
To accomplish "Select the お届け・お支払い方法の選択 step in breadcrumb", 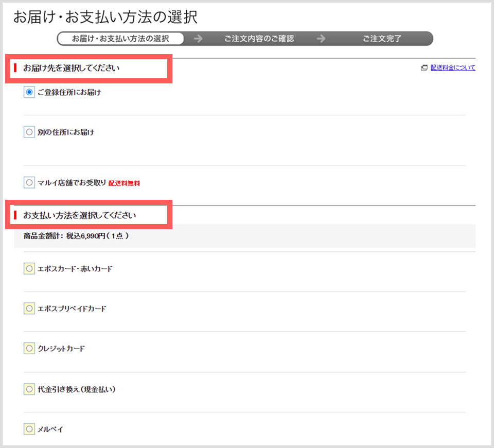I will 121,38.
